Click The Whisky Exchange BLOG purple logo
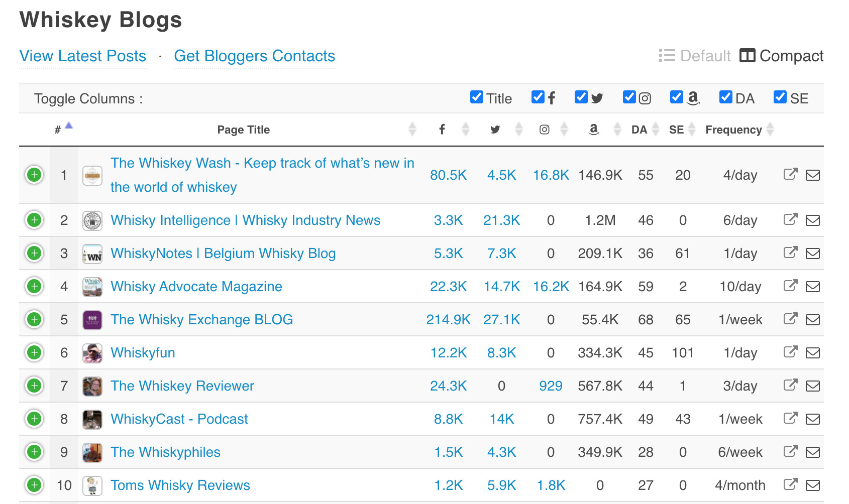The image size is (849, 504). point(92,320)
